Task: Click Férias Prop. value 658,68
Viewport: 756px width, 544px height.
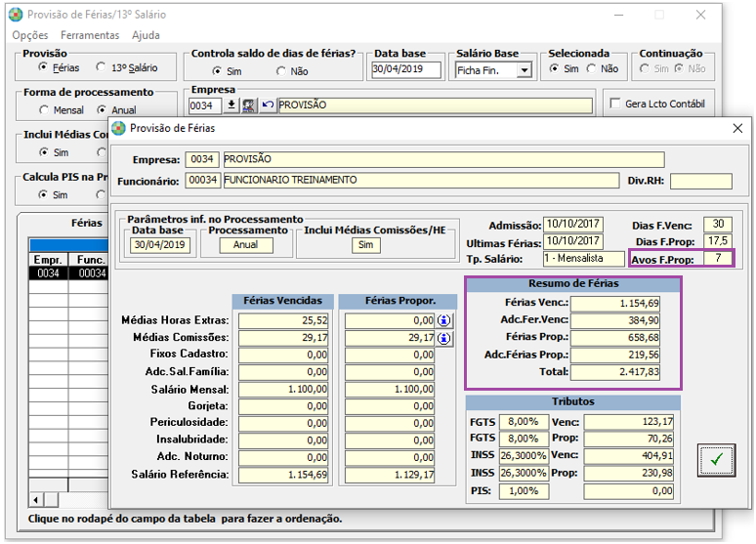Action: coord(615,338)
